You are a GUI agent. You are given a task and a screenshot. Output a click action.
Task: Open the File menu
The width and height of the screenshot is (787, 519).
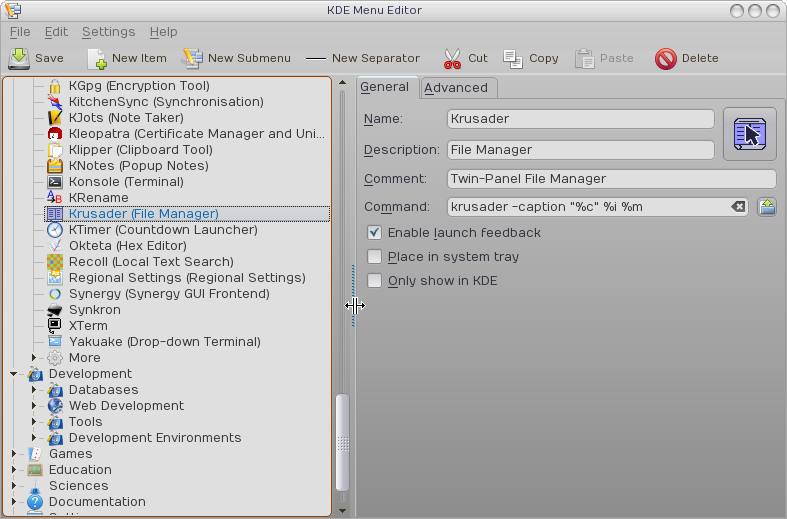(20, 32)
